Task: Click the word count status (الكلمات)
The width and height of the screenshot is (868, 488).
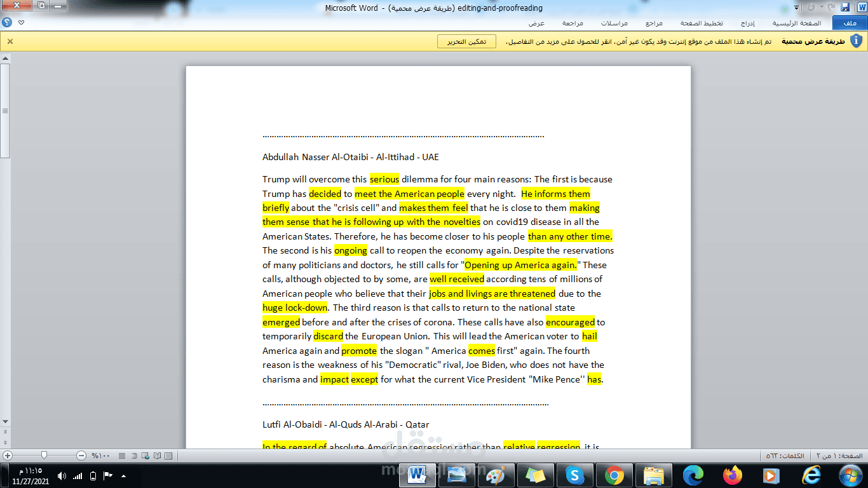Action: 785,456
